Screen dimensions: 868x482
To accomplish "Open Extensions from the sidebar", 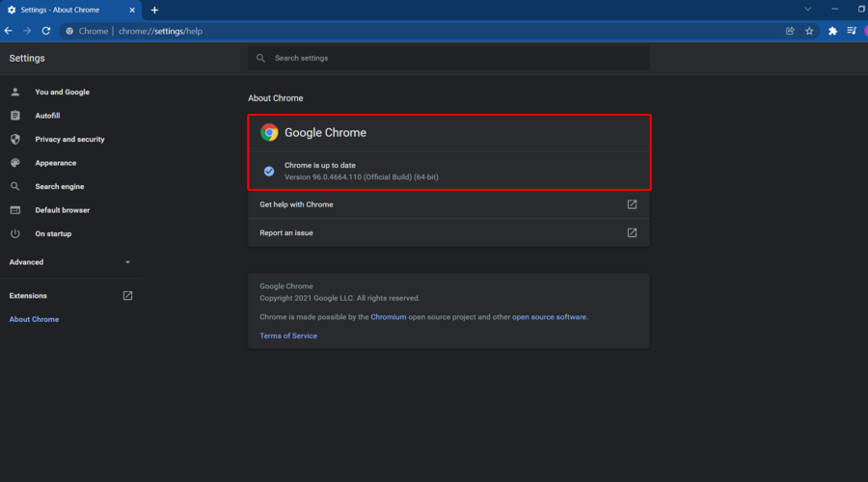I will point(28,296).
